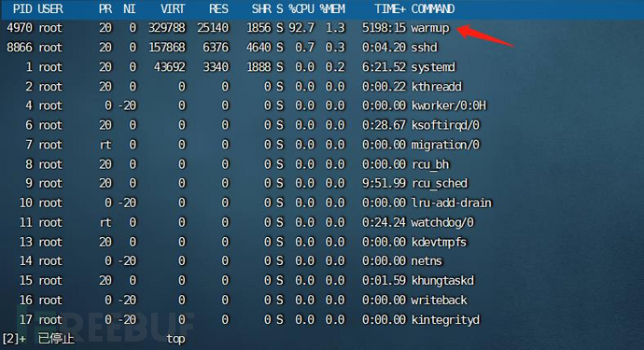Click the kintegrityd command text

[445, 319]
